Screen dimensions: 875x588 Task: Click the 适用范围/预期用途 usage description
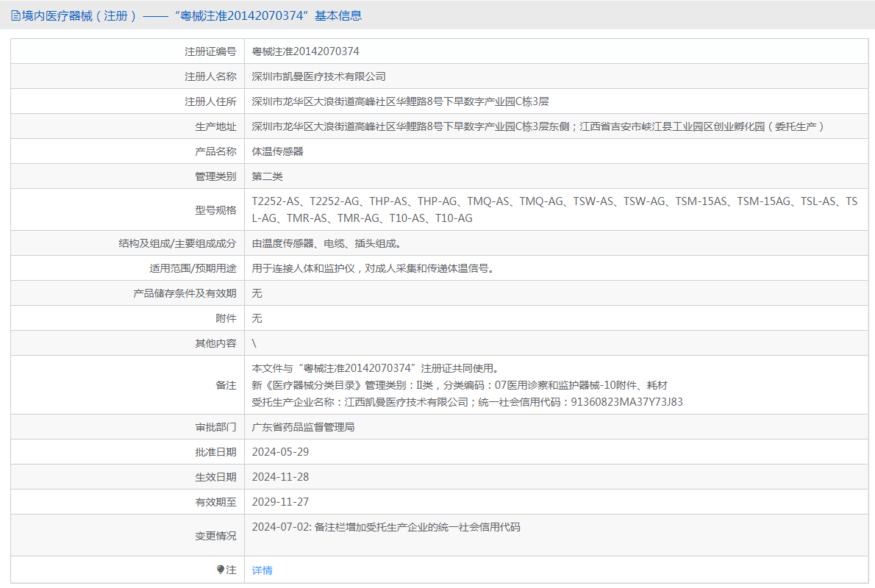click(373, 268)
